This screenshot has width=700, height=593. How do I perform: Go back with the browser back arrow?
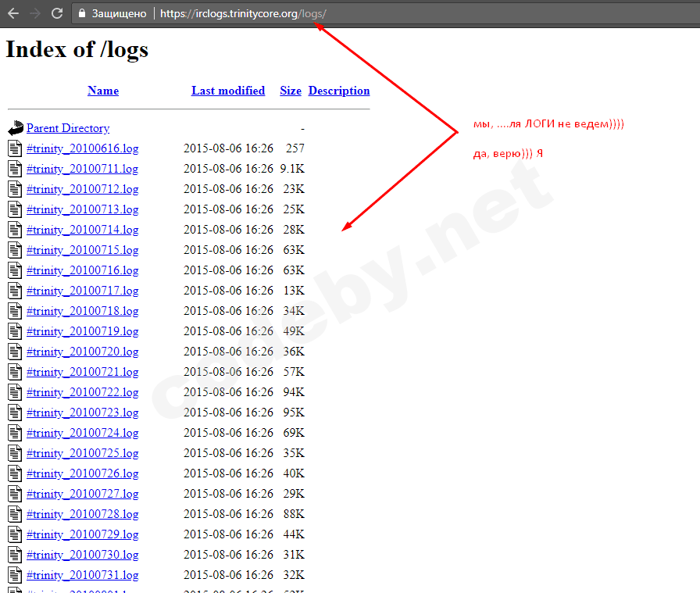tap(13, 13)
